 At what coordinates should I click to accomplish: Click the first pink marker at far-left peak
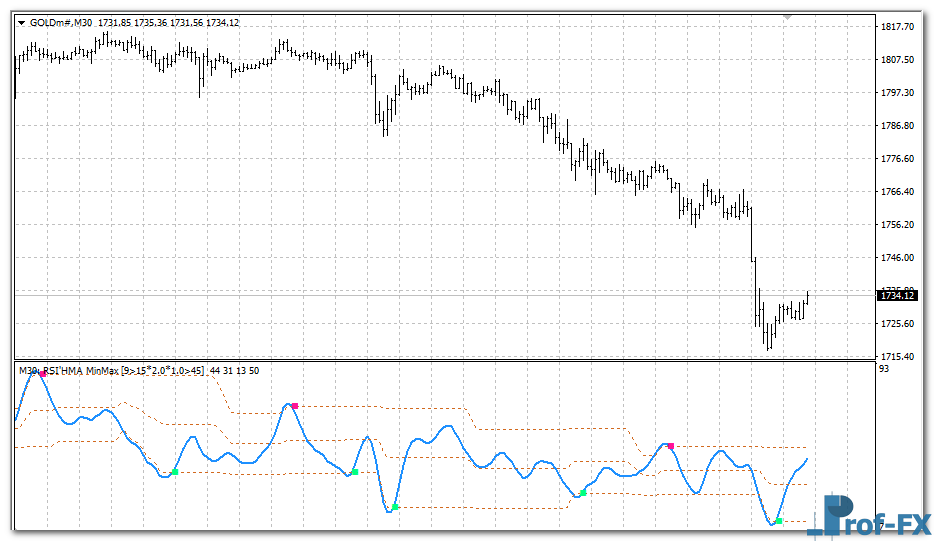[x=41, y=373]
